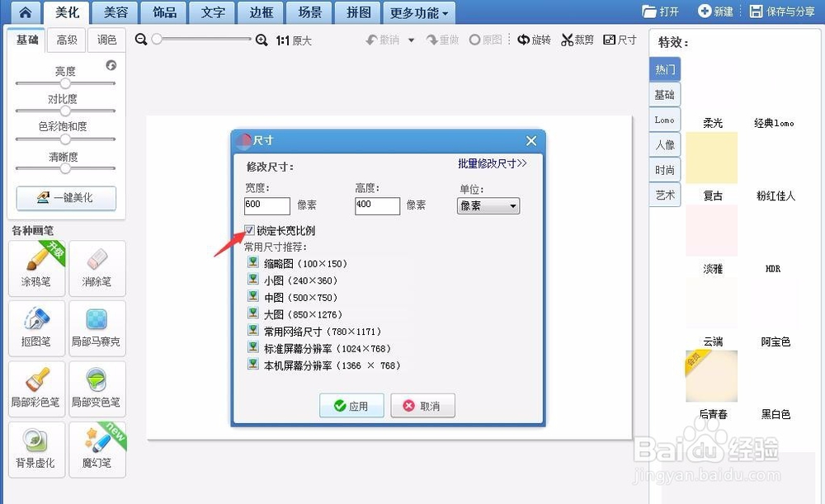Switch to the 文字 tab

pos(213,12)
